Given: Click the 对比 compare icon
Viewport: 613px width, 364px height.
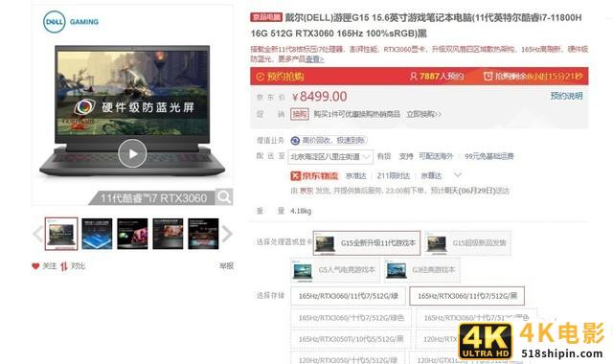Looking at the screenshot, I should click(64, 266).
